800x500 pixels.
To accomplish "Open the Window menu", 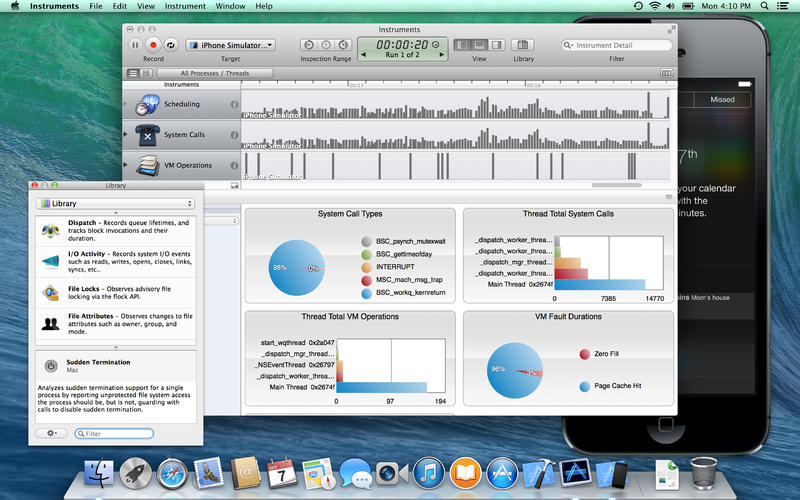I will coord(230,6).
